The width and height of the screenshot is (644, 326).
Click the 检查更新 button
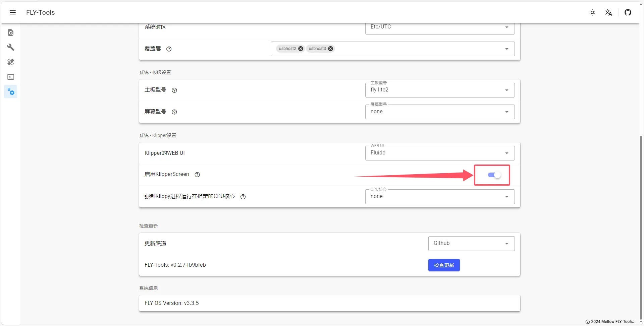coord(444,265)
